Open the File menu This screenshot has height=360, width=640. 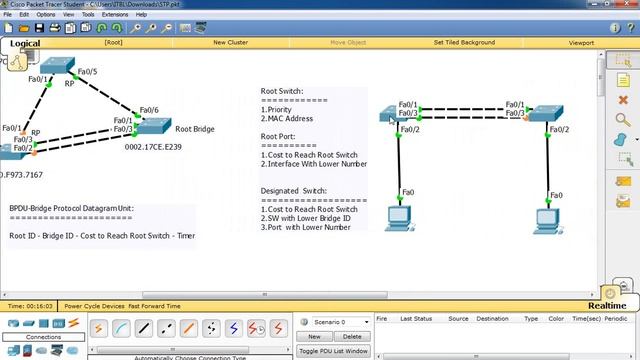tap(7, 14)
